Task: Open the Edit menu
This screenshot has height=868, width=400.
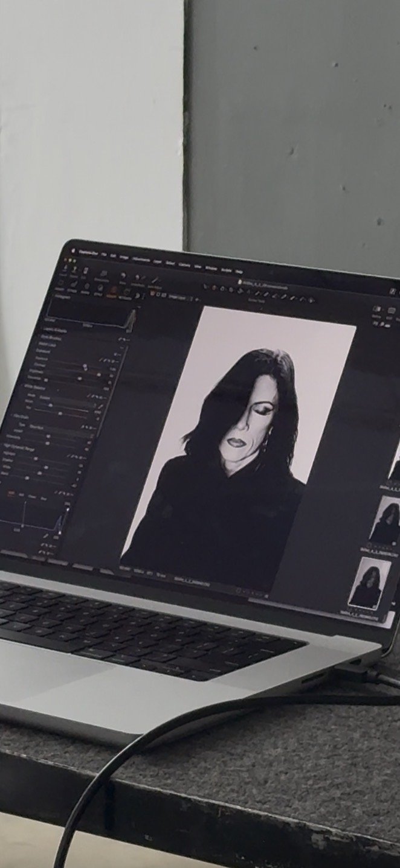Action: point(113,255)
